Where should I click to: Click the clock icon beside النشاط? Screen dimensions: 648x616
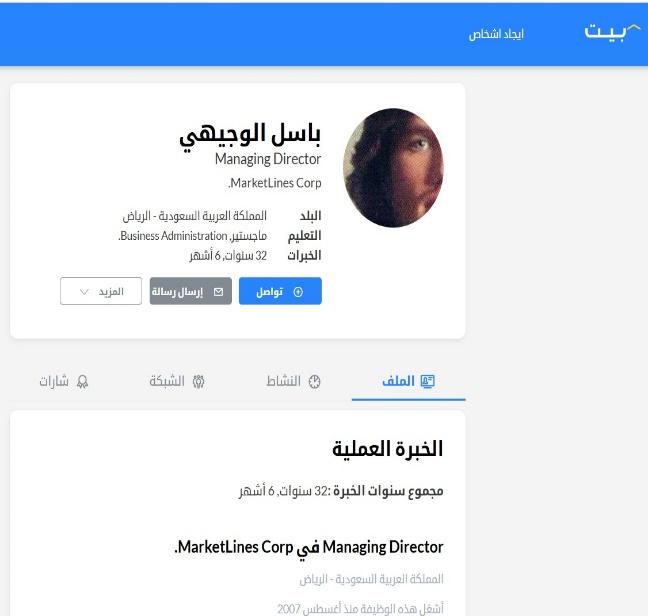(x=315, y=381)
